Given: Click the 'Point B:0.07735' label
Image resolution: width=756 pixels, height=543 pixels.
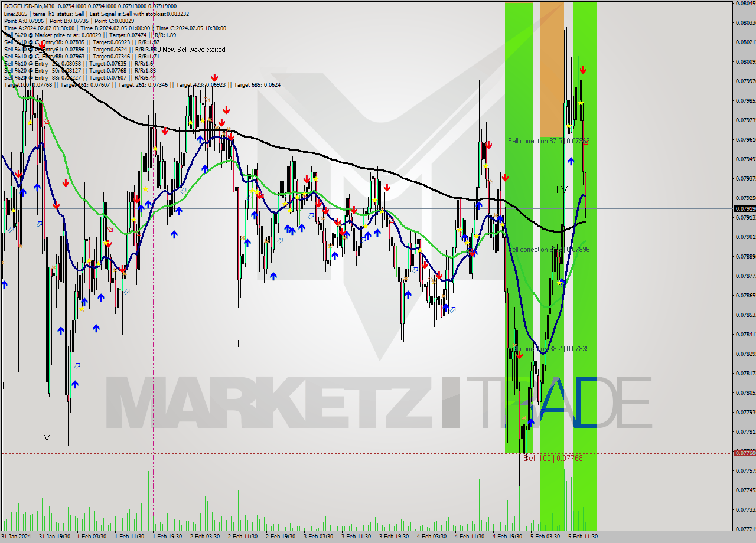Looking at the screenshot, I should pyautogui.click(x=69, y=21).
